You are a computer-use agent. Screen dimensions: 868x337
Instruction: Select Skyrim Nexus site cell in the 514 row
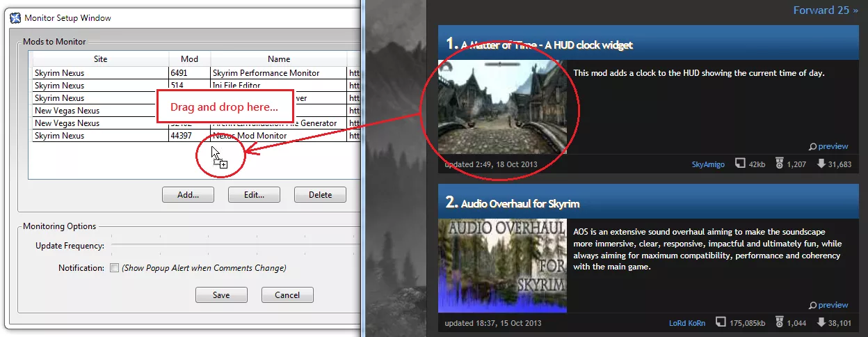(x=101, y=86)
